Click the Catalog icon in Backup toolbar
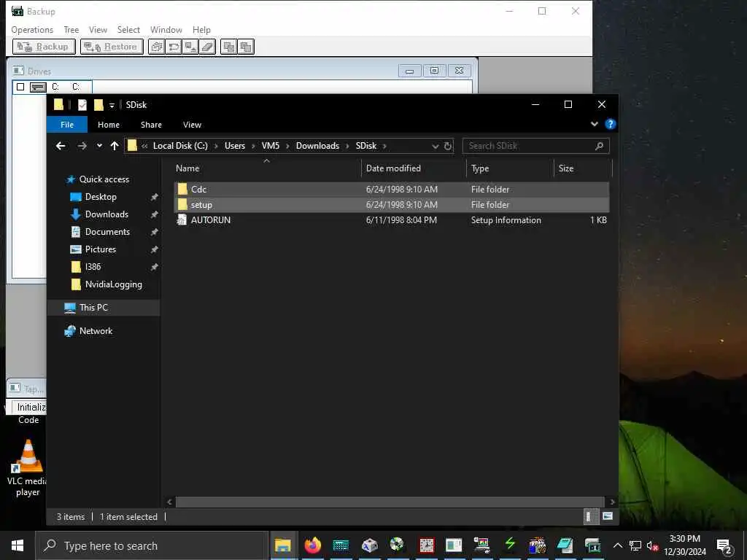 pyautogui.click(x=156, y=47)
